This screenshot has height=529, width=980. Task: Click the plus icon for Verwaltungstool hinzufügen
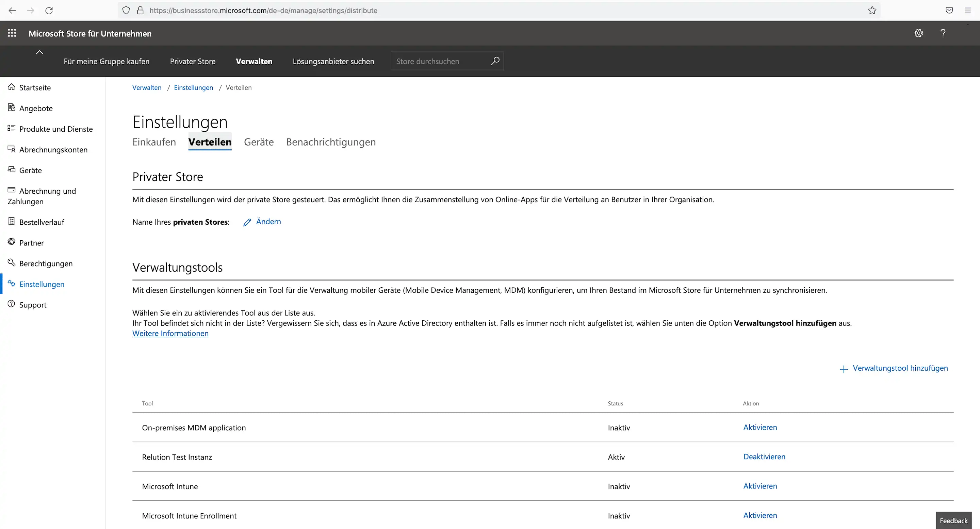pos(844,369)
